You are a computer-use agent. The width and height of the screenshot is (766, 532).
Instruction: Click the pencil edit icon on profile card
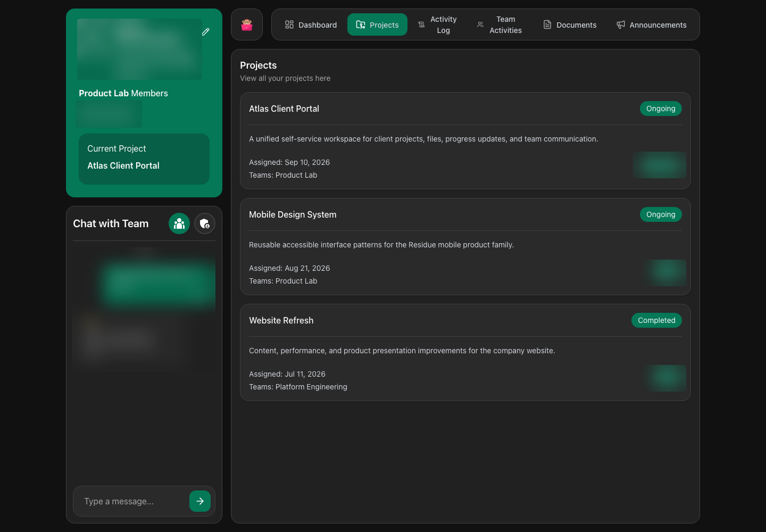206,32
